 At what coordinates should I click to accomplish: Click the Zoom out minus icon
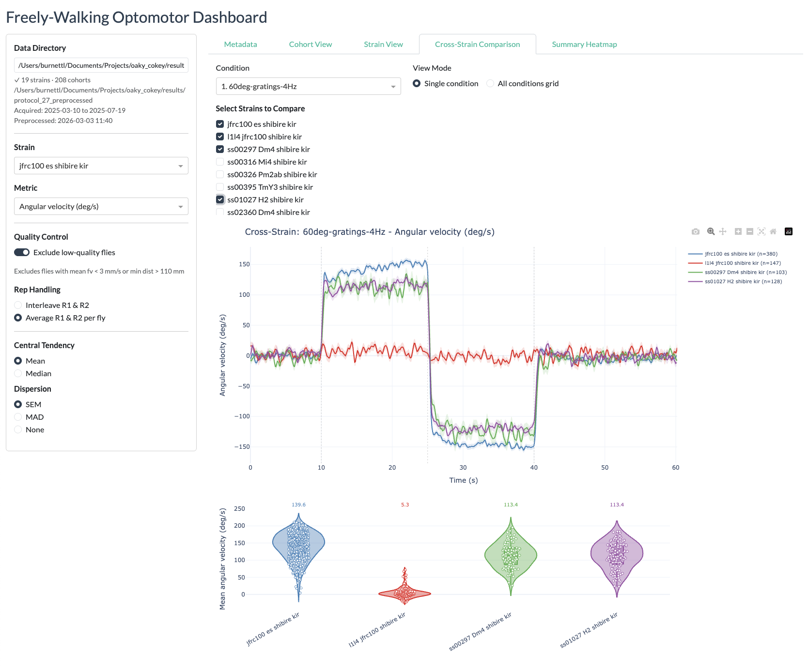(x=749, y=231)
